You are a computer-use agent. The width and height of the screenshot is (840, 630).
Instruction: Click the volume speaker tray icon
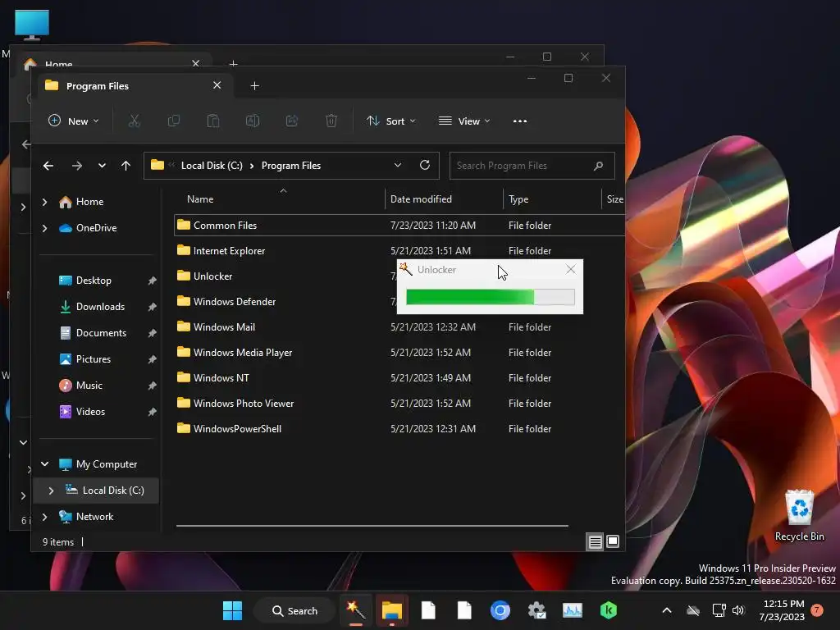[x=738, y=610]
